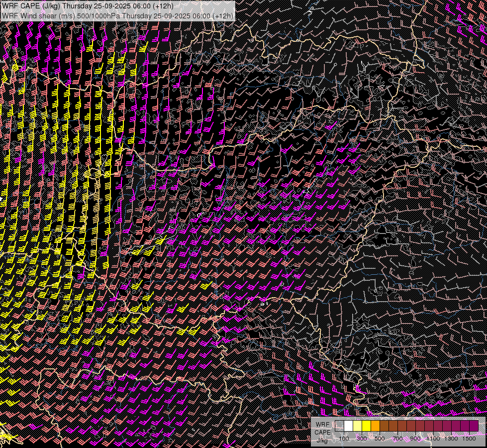487x448 pixels.
Task: Click the white CAPE legend swatch
Action: [x=349, y=426]
